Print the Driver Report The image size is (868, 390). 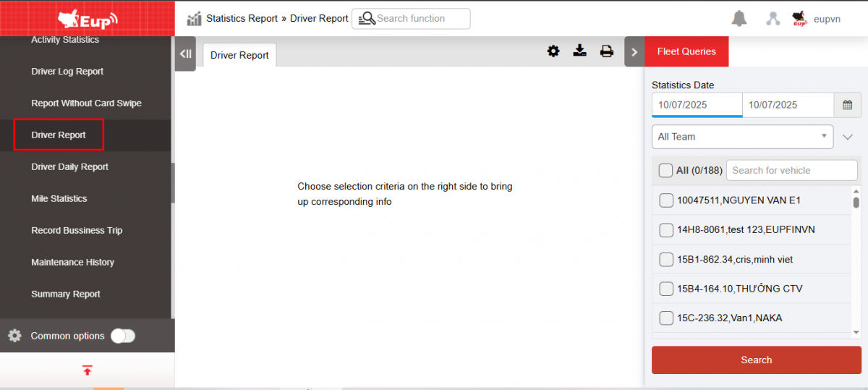click(606, 51)
